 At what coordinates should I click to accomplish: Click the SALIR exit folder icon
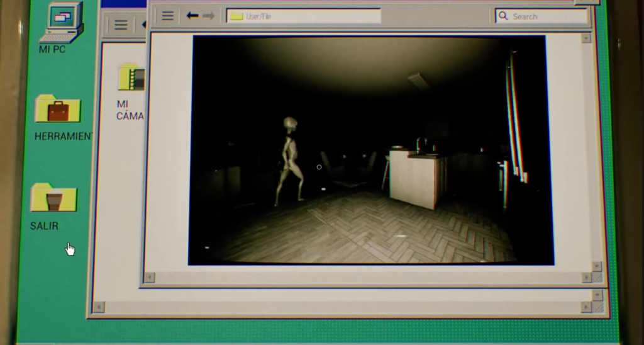pyautogui.click(x=53, y=198)
